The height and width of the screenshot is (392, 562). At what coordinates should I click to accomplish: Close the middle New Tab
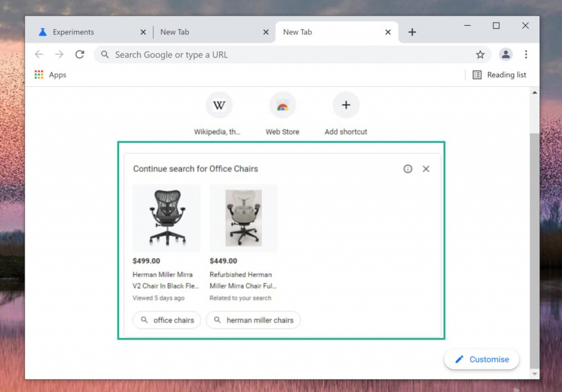(266, 32)
